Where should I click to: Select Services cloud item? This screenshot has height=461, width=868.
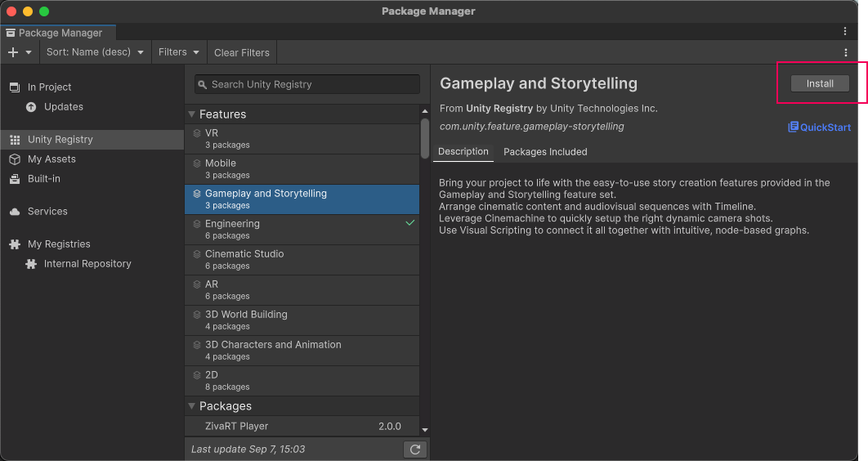(47, 212)
